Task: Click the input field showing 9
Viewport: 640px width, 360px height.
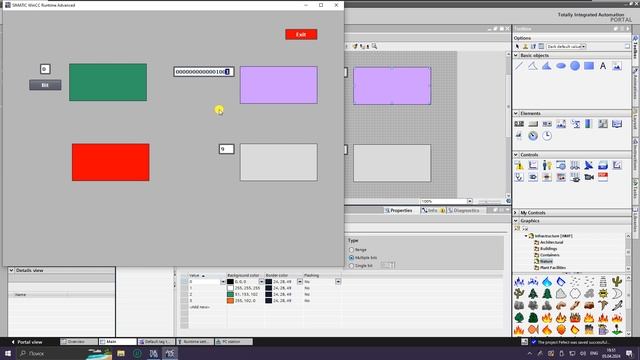Action: [x=227, y=149]
